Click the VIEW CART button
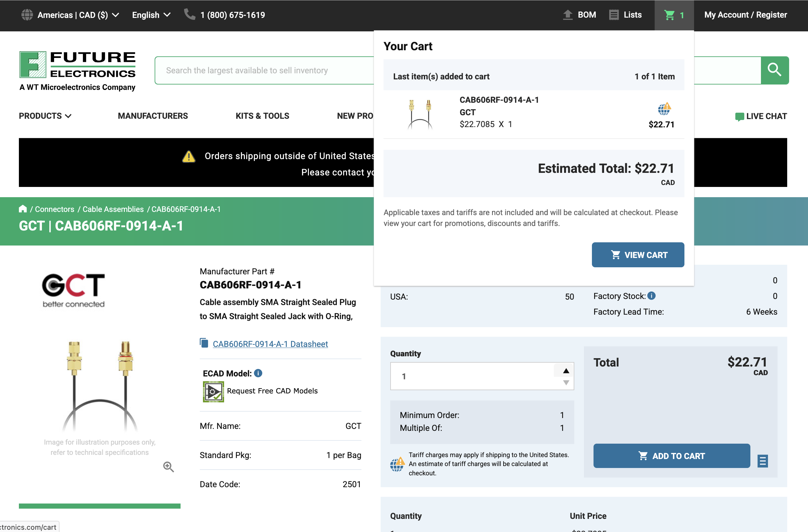Screen dimensions: 808x532 (638, 254)
